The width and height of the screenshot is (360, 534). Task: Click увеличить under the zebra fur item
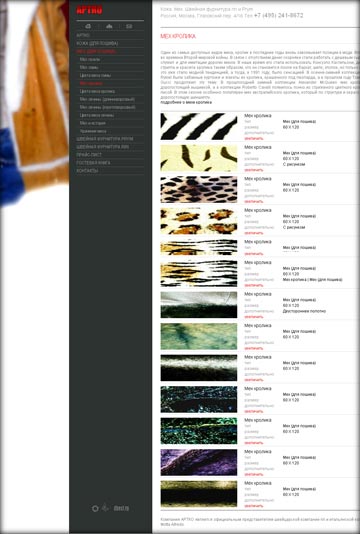[254, 139]
